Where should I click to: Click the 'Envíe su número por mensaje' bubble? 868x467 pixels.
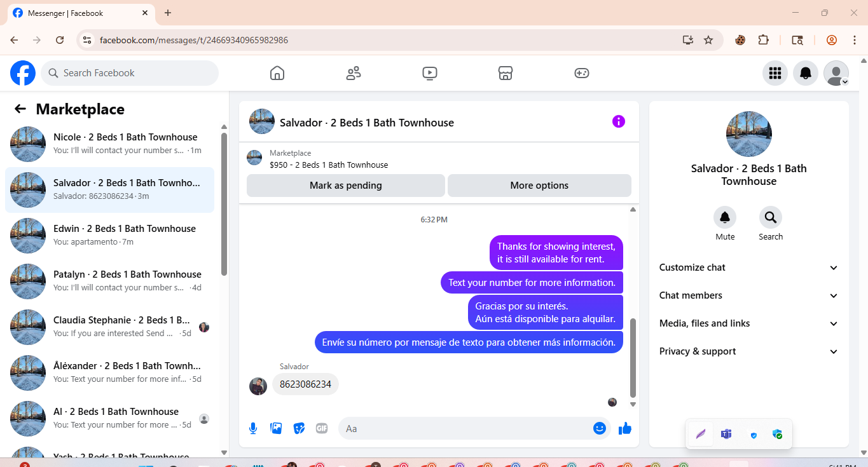click(469, 342)
